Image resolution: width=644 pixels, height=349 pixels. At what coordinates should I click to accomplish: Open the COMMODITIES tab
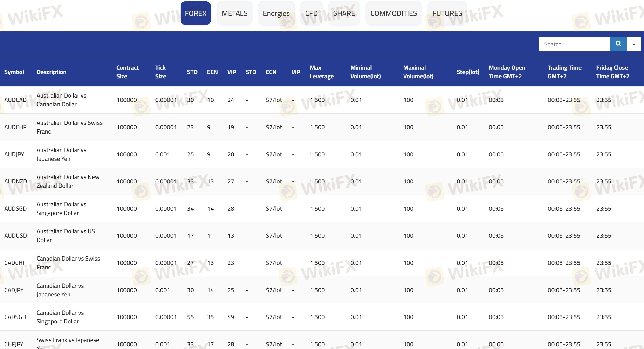pos(393,13)
